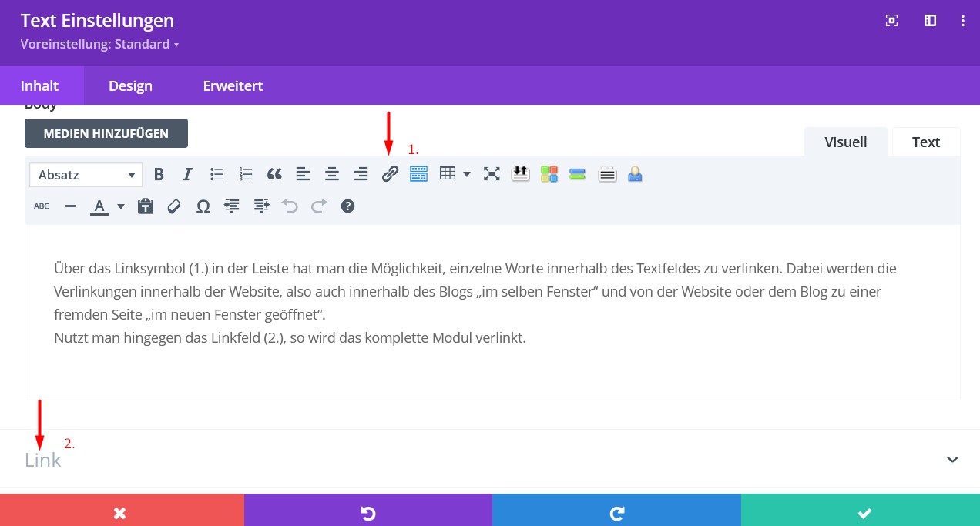This screenshot has width=980, height=526.
Task: Click MEDIEN HINZUFÜGEN button
Action: (x=106, y=133)
